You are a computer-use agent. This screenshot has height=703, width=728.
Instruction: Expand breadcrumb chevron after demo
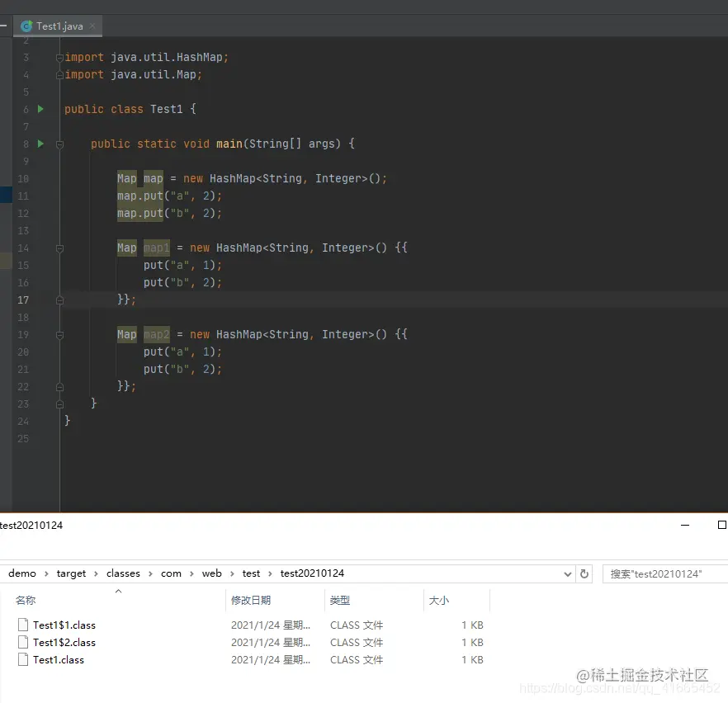(x=46, y=573)
